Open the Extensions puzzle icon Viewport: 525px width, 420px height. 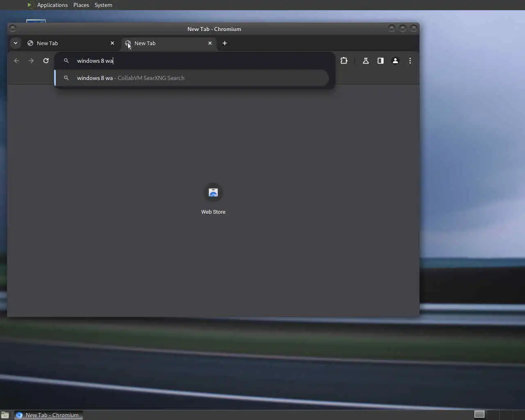pyautogui.click(x=344, y=61)
